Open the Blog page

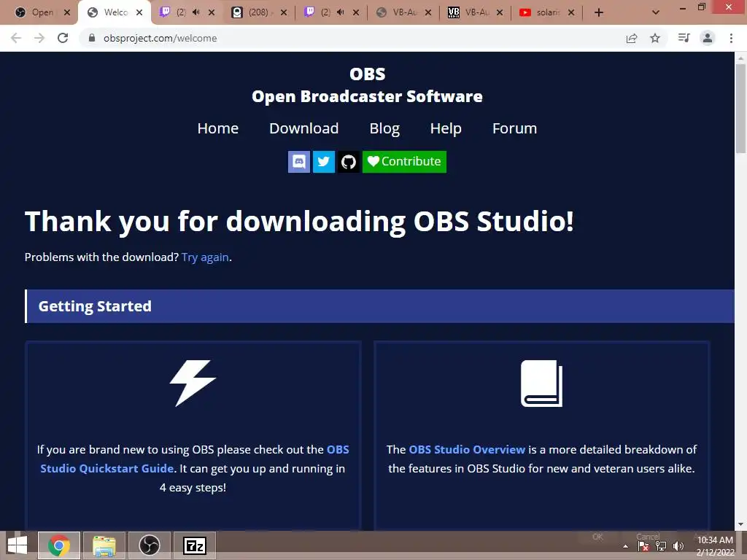(x=384, y=128)
